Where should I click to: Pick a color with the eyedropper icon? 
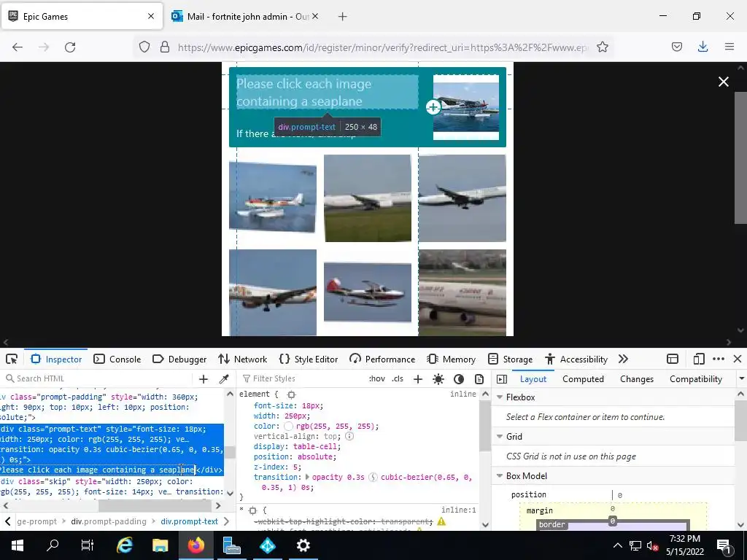click(x=223, y=379)
